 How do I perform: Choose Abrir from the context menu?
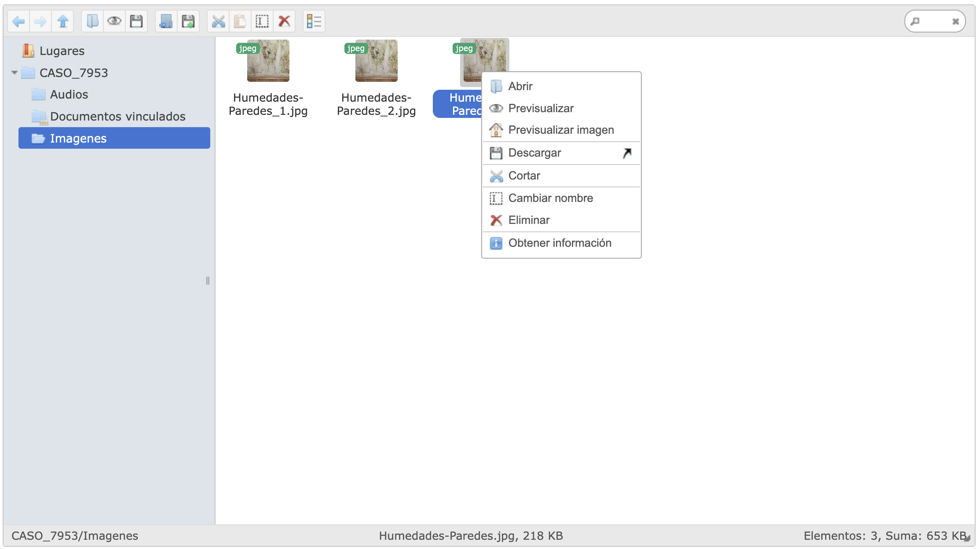(x=561, y=86)
